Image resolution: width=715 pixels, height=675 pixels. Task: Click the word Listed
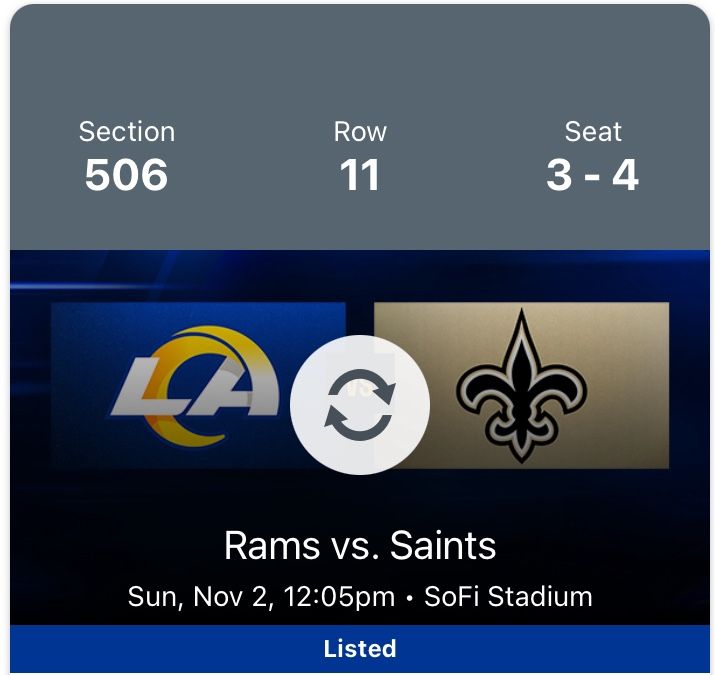click(x=360, y=649)
